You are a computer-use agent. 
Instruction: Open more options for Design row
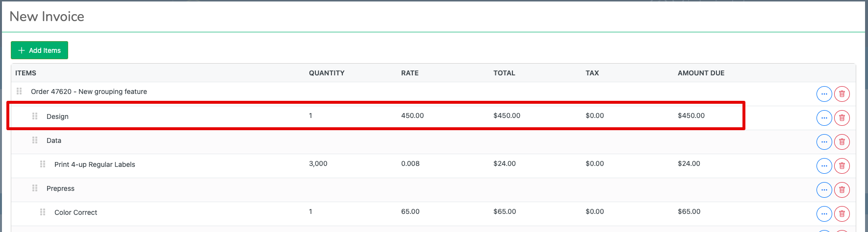coord(824,118)
